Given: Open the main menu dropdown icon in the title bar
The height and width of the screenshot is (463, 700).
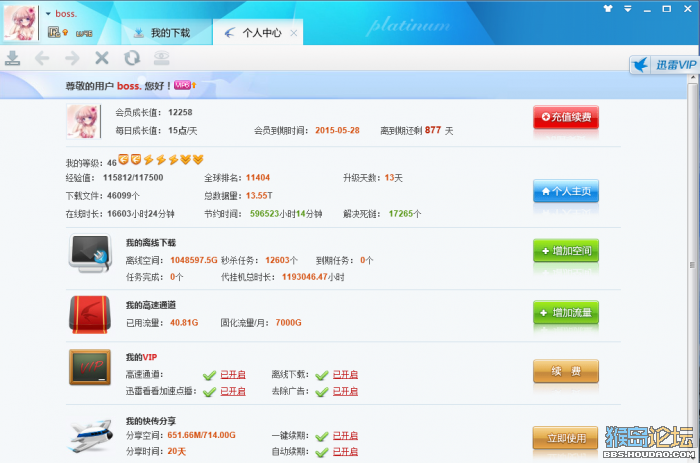Looking at the screenshot, I should (x=628, y=8).
